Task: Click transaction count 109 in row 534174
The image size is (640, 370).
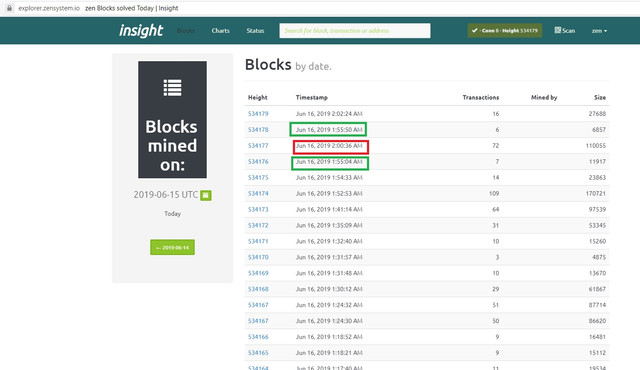Action: (x=494, y=193)
